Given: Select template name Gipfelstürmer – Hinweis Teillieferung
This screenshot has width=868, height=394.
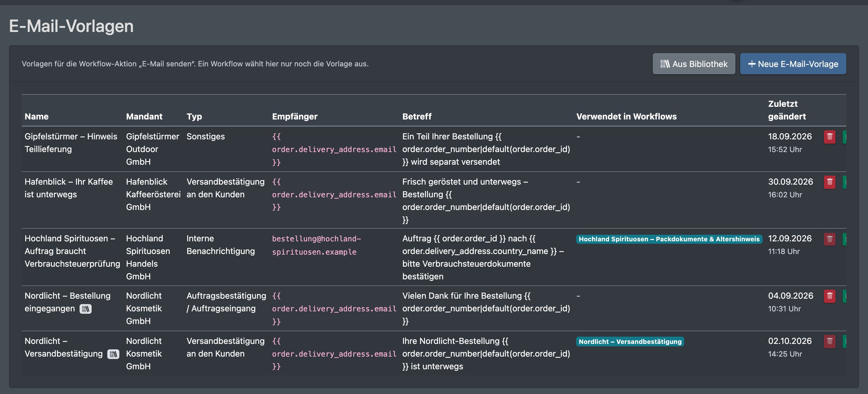Looking at the screenshot, I should [71, 143].
